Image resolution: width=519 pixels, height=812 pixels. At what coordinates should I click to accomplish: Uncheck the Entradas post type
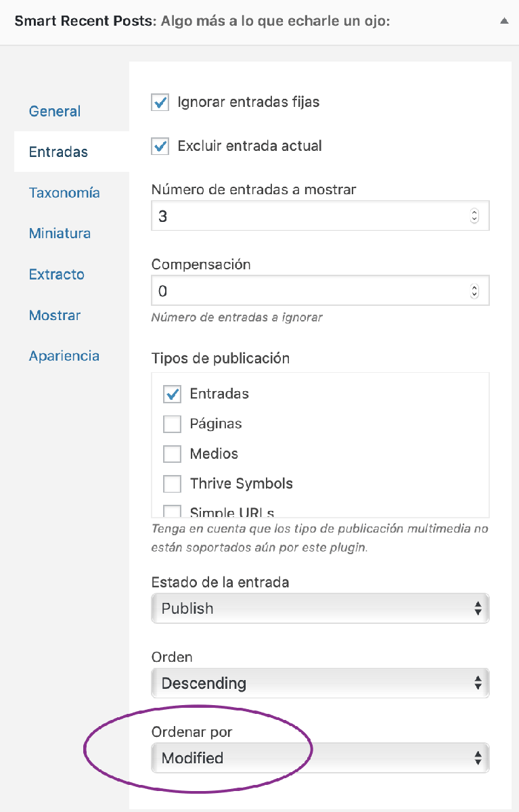173,394
